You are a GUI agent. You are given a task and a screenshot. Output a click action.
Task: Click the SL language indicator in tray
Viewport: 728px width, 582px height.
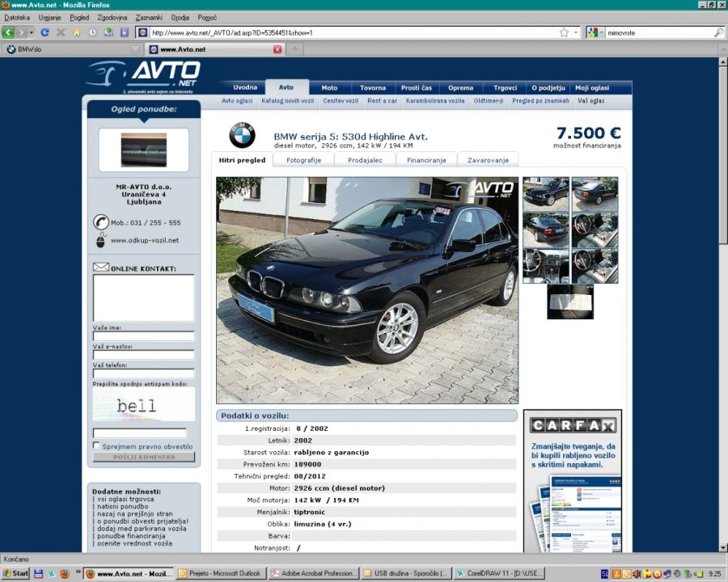tap(604, 574)
